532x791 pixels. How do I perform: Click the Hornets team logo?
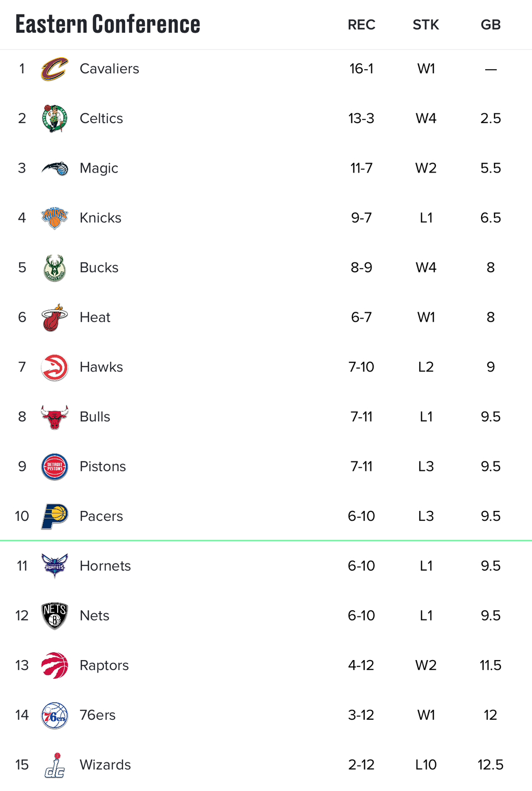(x=55, y=566)
